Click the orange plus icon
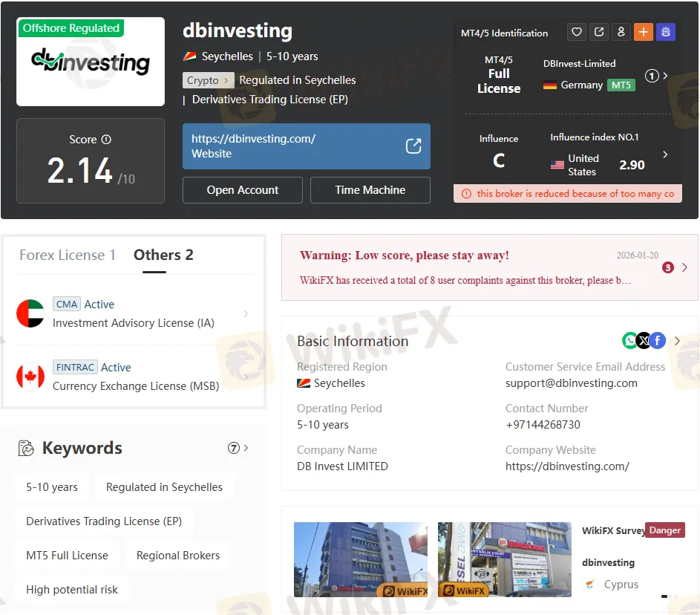Image resolution: width=700 pixels, height=615 pixels. 644,32
